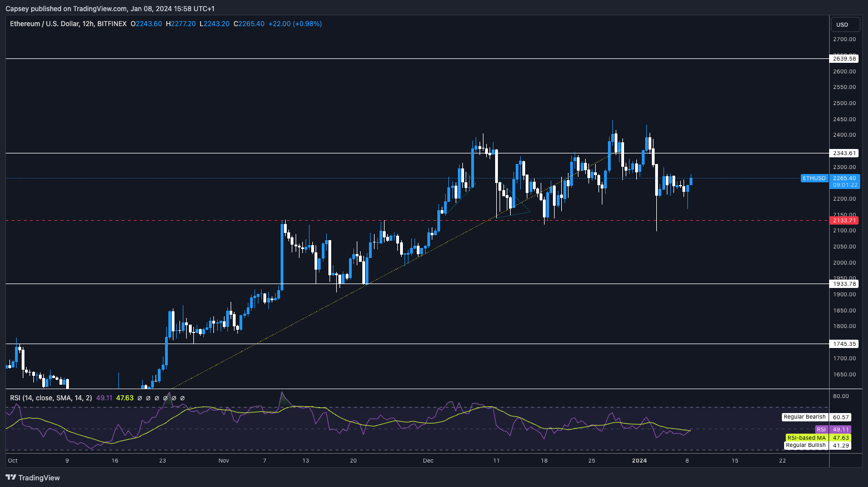The image size is (868, 487).
Task: Click the Regular Bullish label
Action: click(x=806, y=445)
